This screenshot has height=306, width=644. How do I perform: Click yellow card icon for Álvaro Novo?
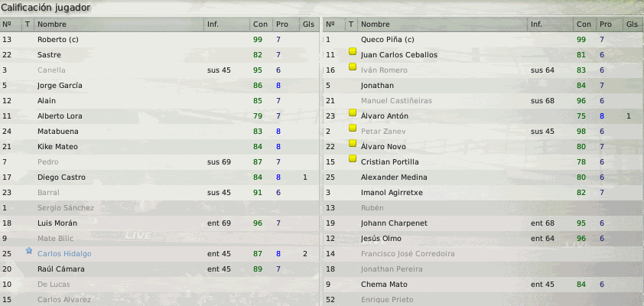coord(353,143)
